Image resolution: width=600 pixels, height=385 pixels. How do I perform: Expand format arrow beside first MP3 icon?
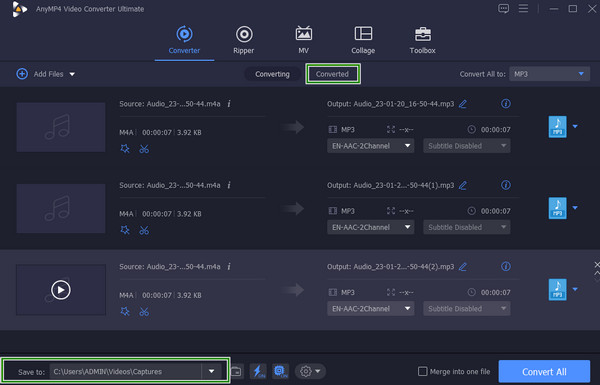[x=575, y=126]
